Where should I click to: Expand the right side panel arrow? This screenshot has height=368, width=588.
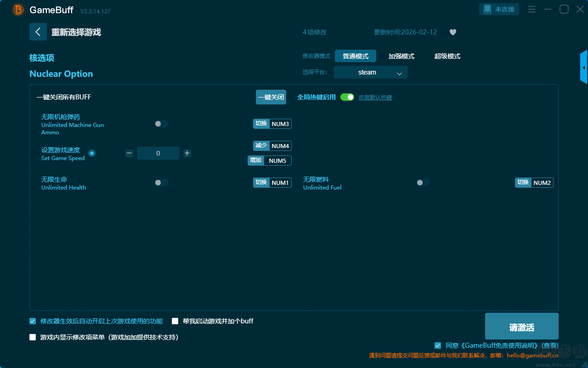584,67
